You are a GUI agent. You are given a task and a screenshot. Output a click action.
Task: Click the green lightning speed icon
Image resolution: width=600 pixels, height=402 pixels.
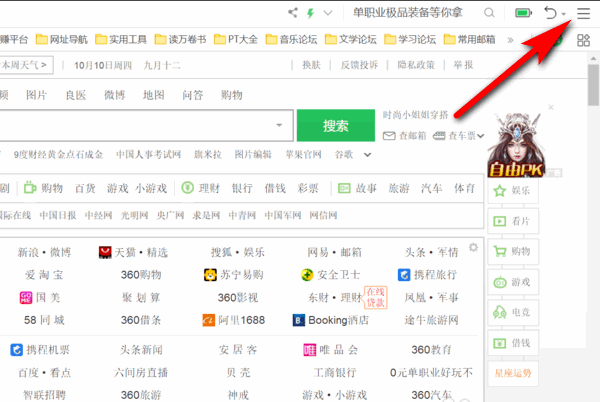[x=310, y=13]
